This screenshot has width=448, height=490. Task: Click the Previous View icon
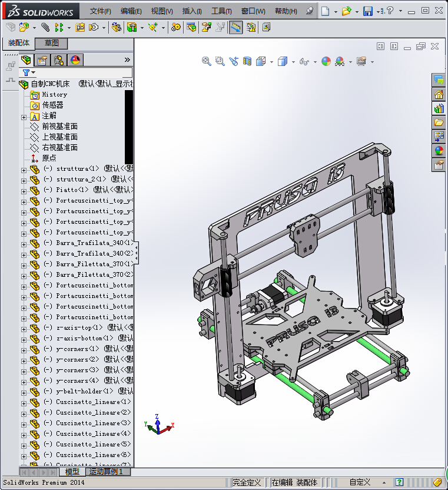pyautogui.click(x=233, y=61)
